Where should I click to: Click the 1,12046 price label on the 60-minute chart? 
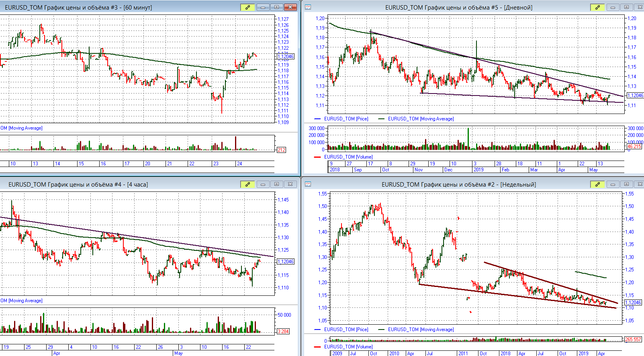click(286, 57)
